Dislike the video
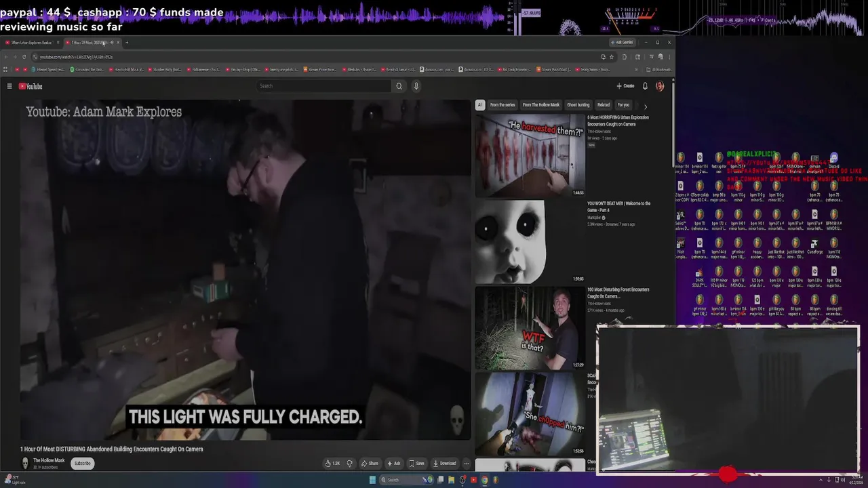 click(350, 464)
